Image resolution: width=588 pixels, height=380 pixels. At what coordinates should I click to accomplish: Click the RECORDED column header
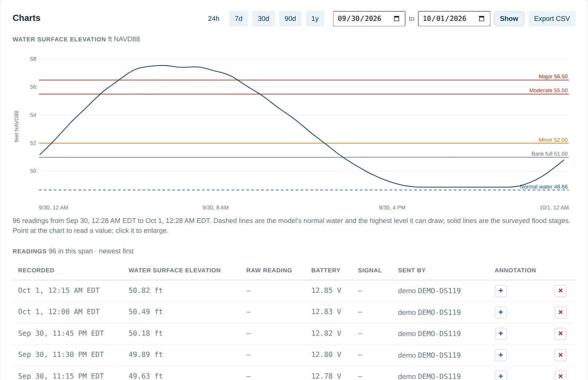pos(36,271)
